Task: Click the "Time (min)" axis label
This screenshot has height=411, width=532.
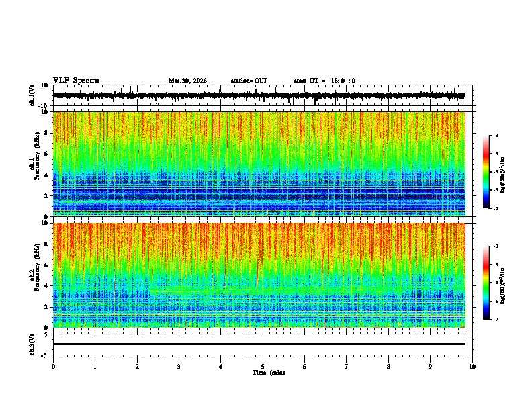Action: (x=269, y=373)
